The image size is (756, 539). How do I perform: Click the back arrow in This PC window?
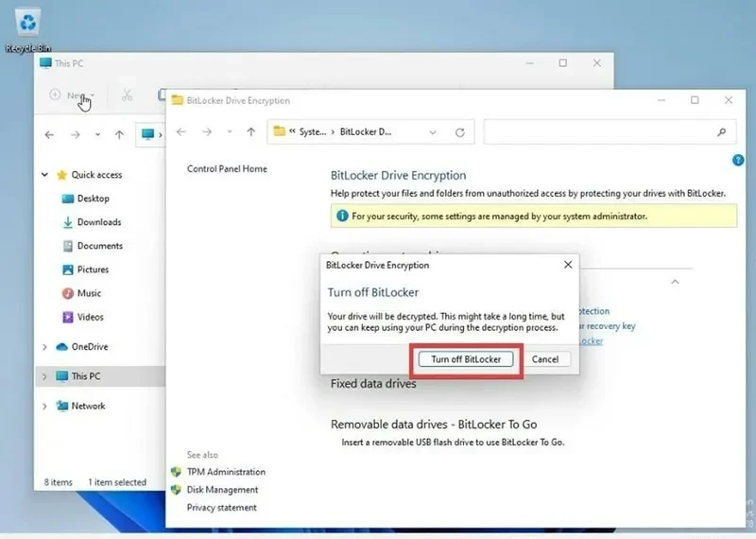49,134
